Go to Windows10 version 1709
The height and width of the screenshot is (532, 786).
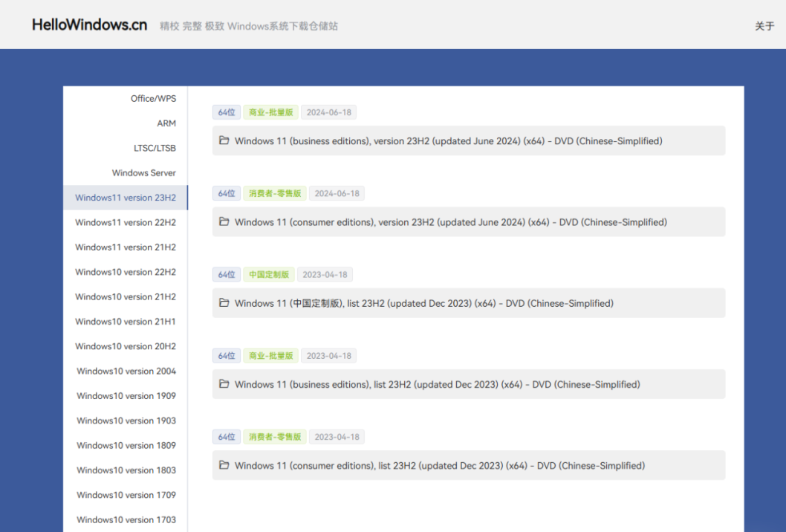pyautogui.click(x=126, y=495)
